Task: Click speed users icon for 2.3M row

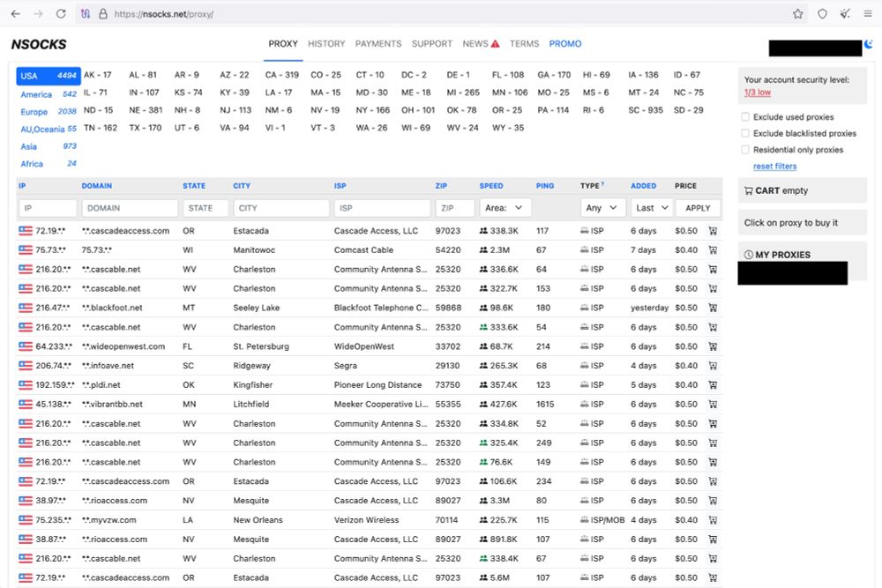Action: (483, 250)
